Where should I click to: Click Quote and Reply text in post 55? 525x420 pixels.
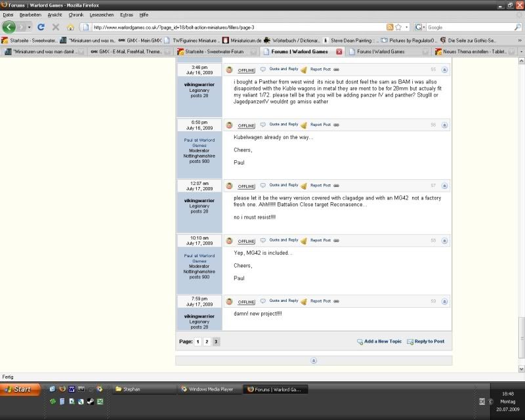click(283, 69)
